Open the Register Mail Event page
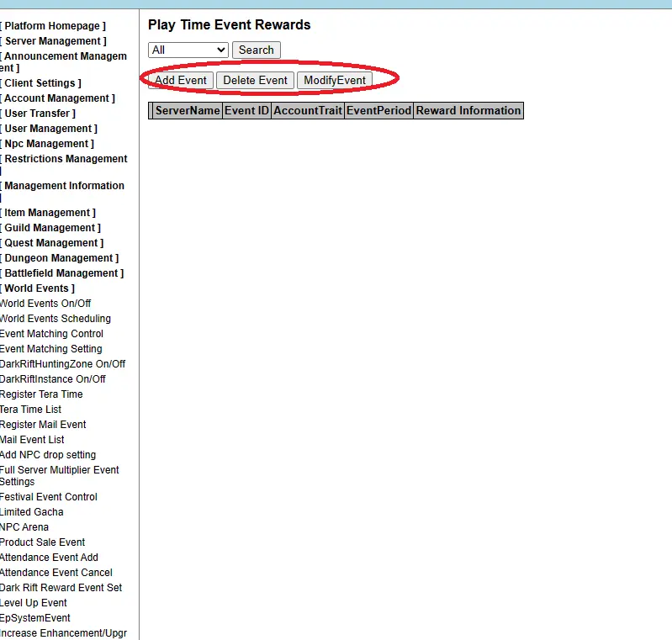The width and height of the screenshot is (672, 640). [43, 425]
